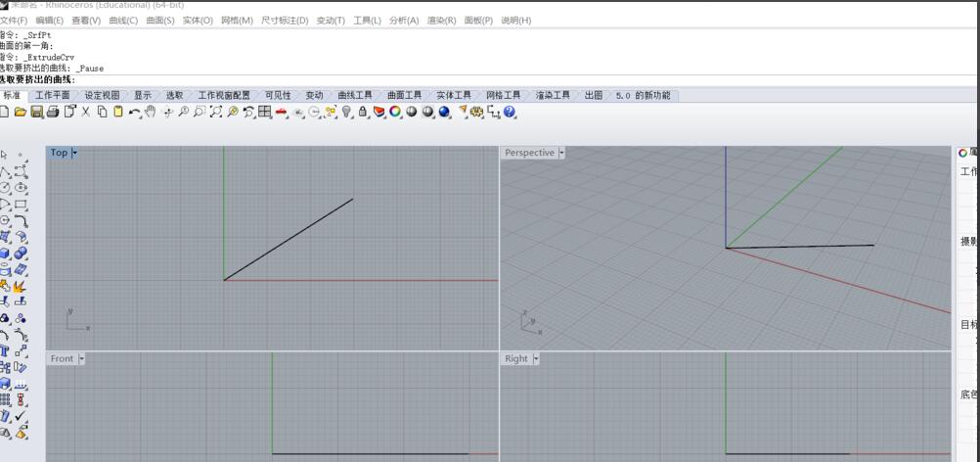Click the Cut scissors icon

pyautogui.click(x=86, y=112)
